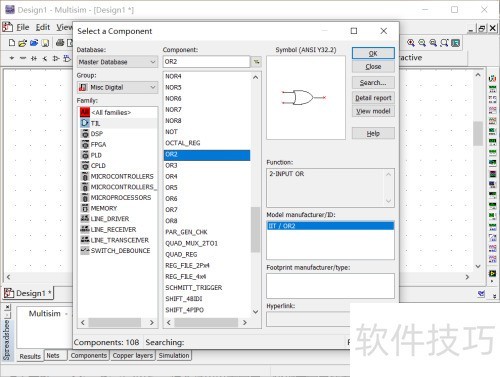Click the family list horizontal scrollbar thumb
Screen dimensions: 500x377
pos(115,322)
